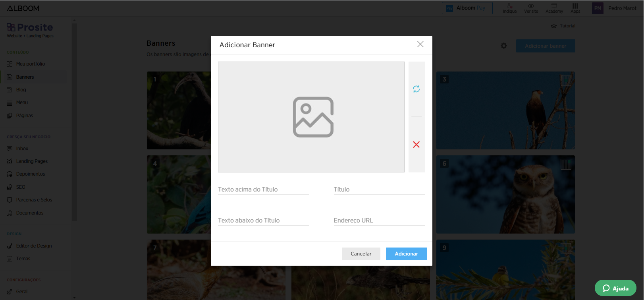
Task: Click the Inbox sidebar icon
Action: 10,149
